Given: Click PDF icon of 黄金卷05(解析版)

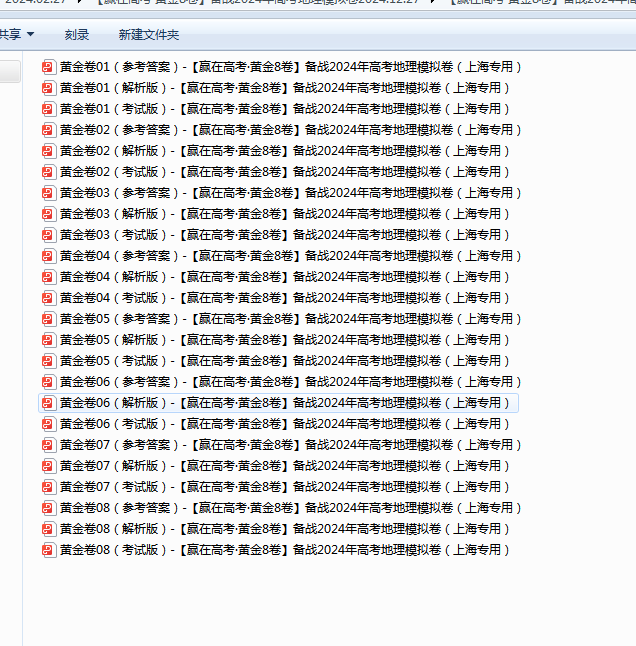Looking at the screenshot, I should [x=49, y=340].
